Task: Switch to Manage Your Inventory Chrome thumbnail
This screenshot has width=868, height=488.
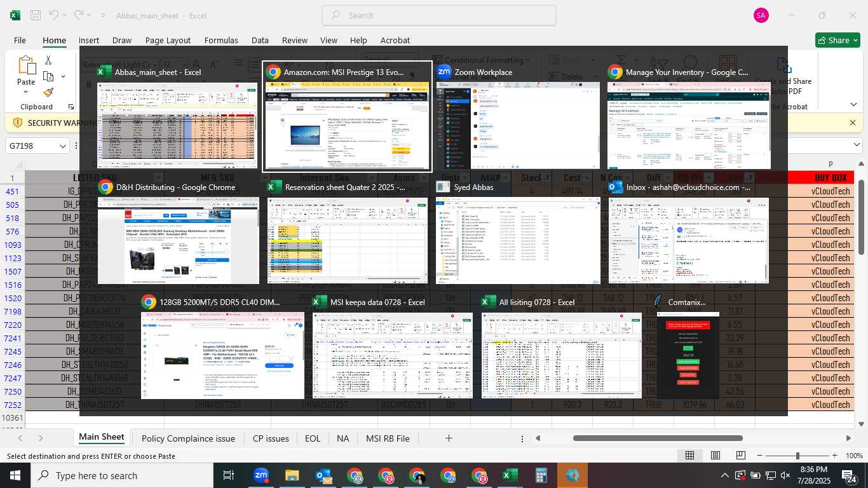Action: point(689,116)
